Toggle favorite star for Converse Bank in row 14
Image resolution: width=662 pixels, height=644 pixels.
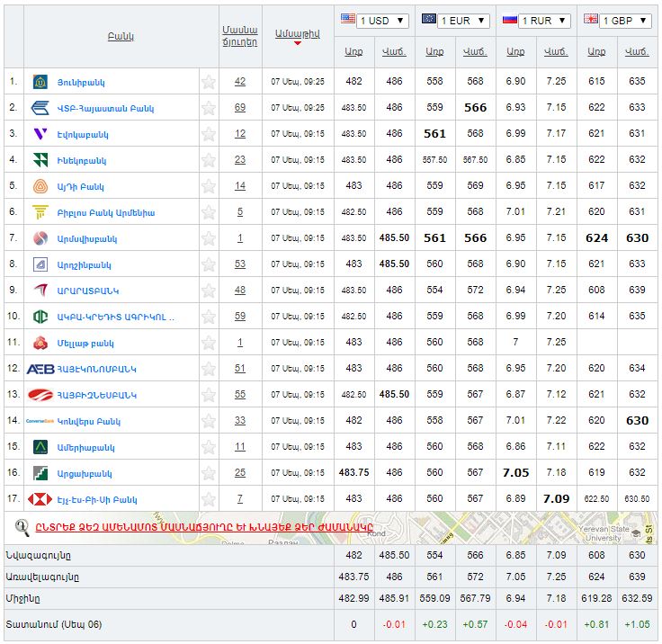209,421
